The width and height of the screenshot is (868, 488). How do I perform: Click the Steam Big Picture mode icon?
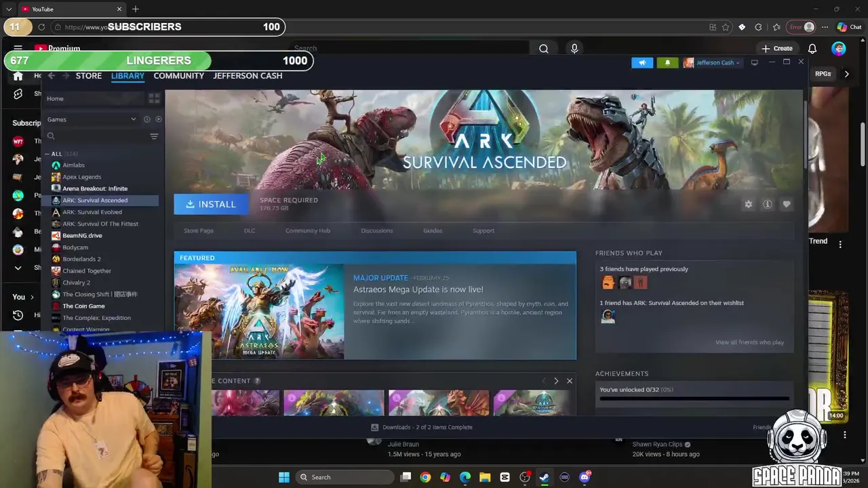754,62
